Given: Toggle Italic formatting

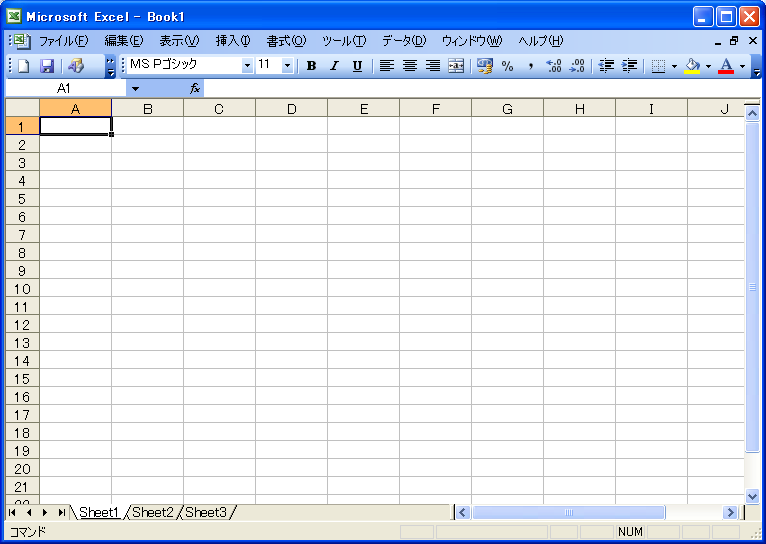Looking at the screenshot, I should click(334, 66).
